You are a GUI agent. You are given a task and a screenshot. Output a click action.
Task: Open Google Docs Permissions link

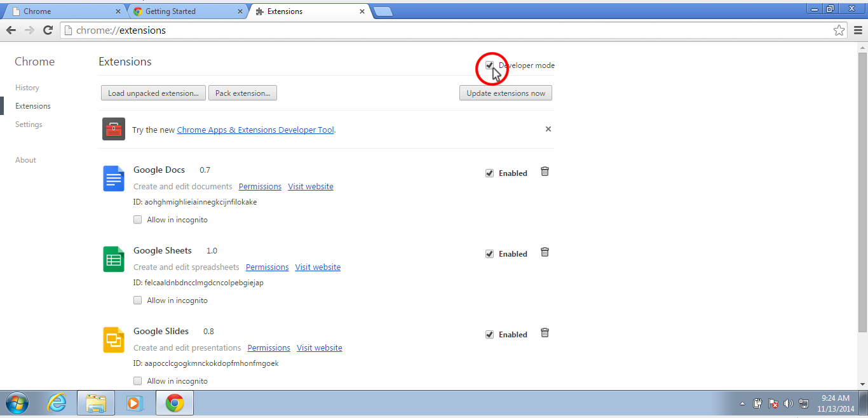(260, 186)
